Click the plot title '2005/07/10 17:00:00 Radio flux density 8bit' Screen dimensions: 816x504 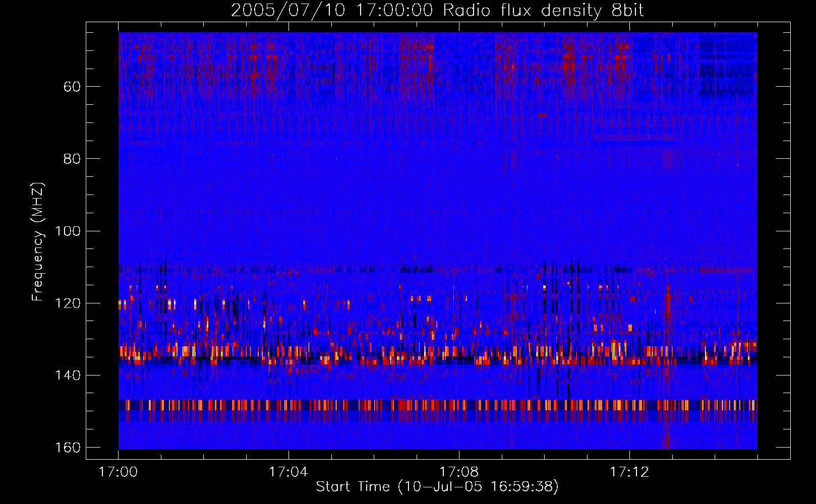pyautogui.click(x=437, y=11)
